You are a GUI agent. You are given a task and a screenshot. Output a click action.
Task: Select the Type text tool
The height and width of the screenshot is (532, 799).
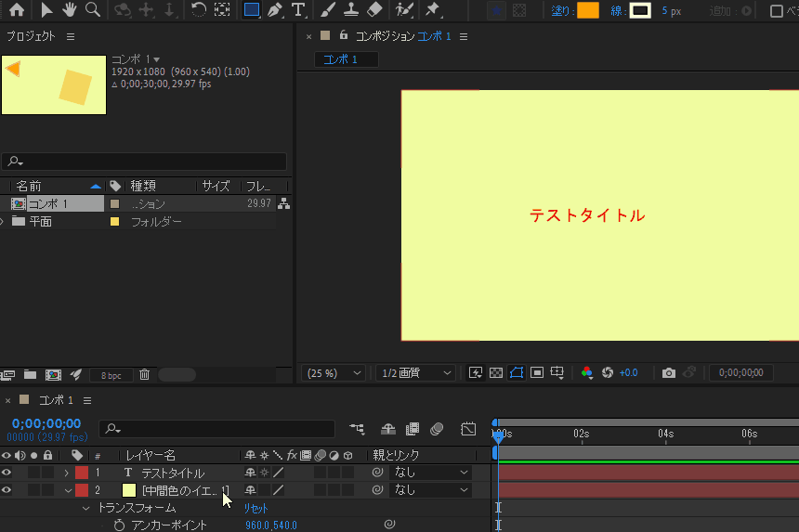298,9
